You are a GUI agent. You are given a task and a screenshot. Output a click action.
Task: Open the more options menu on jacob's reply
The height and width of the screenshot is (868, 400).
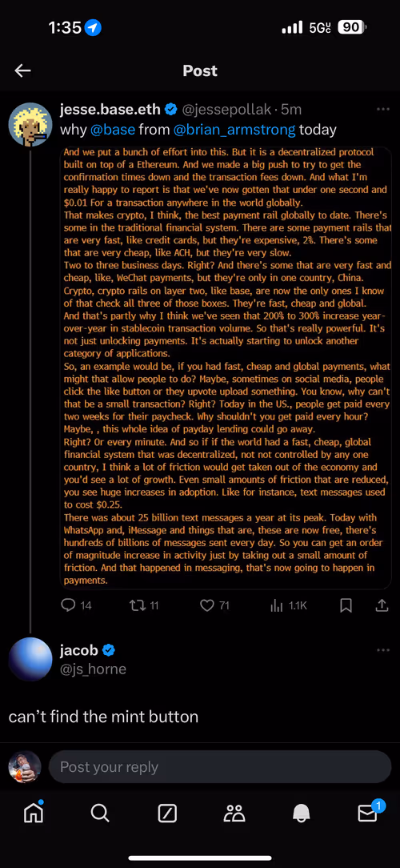tap(383, 650)
